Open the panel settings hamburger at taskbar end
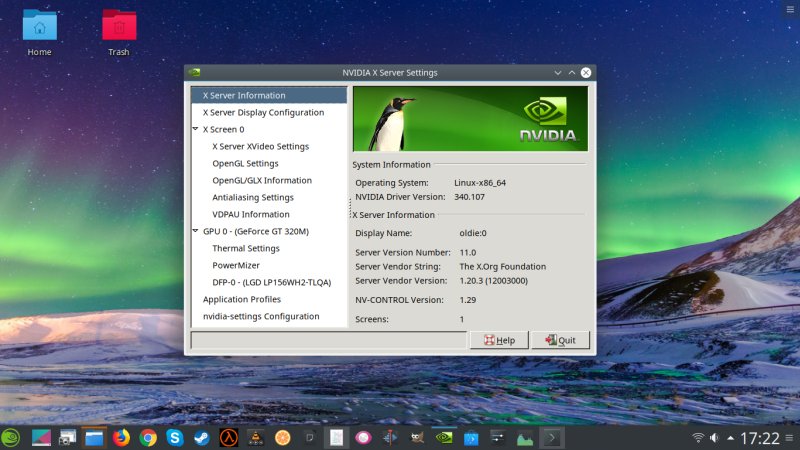The image size is (800, 450). (789, 438)
